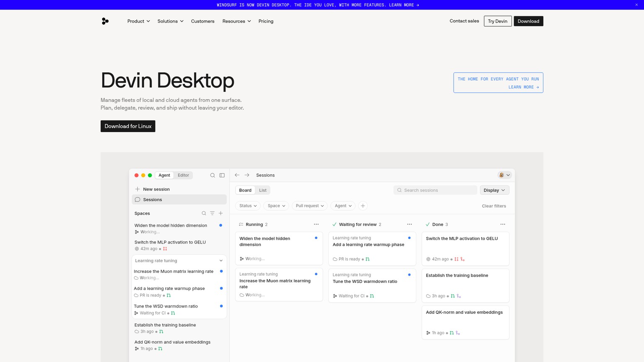644x362 pixels.
Task: Click the red pull request icon on Switch the MLP activation card
Action: (x=457, y=259)
